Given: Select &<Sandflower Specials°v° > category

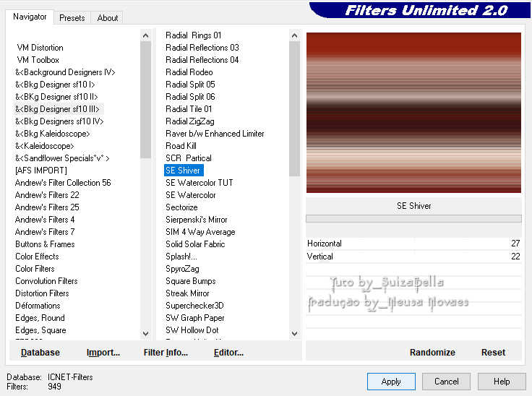Looking at the screenshot, I should click(62, 158).
